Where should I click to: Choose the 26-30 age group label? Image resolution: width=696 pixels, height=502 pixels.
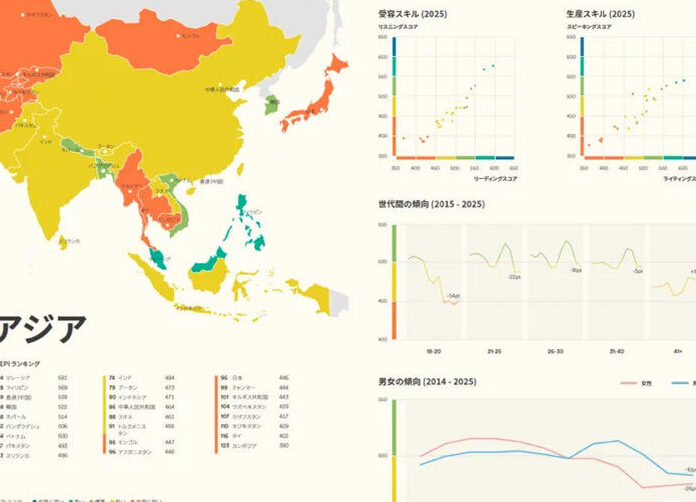(554, 351)
